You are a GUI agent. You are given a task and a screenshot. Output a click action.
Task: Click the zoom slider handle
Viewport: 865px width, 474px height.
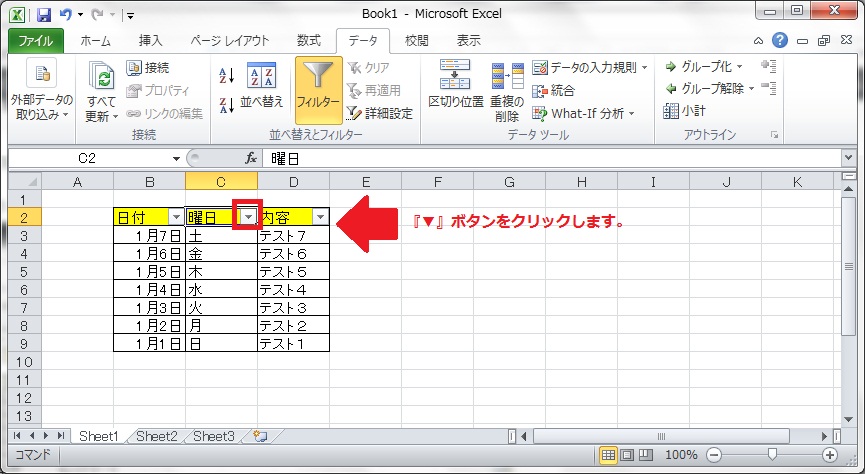click(x=772, y=454)
